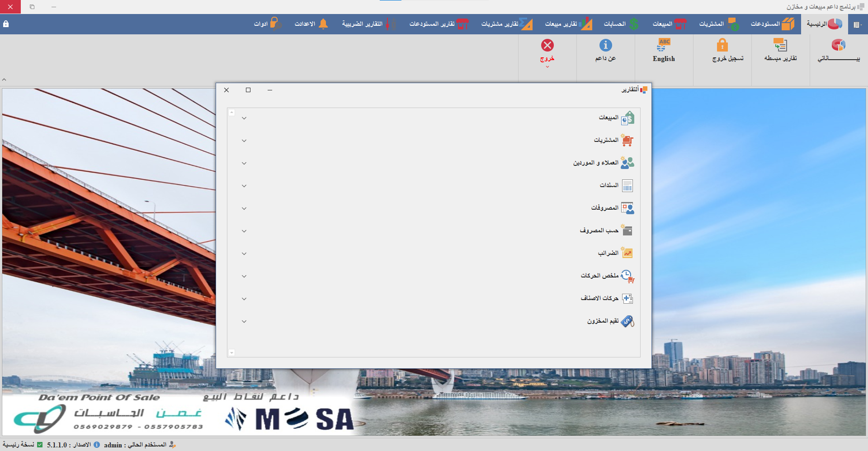
Task: Click the Vouchers (السندات) report category label
Action: pos(609,185)
